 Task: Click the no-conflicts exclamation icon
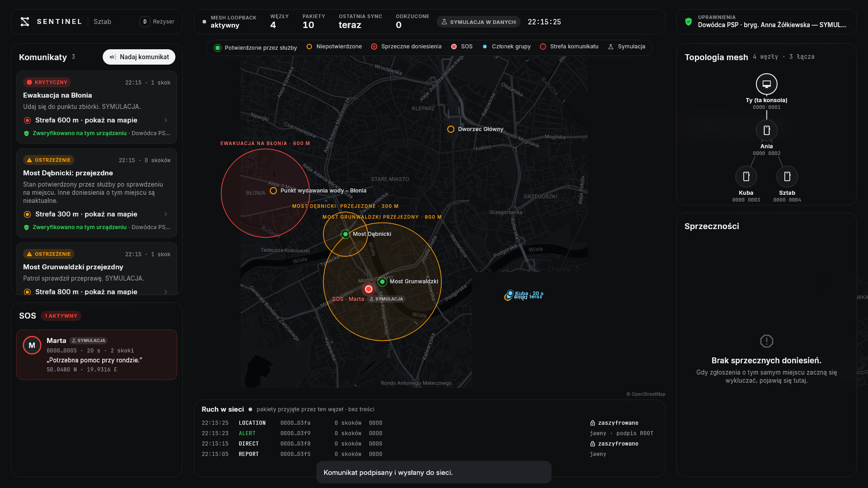pyautogui.click(x=767, y=341)
